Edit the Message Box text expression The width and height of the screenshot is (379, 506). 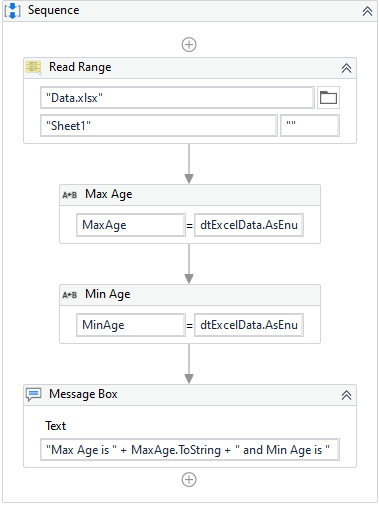pos(190,450)
